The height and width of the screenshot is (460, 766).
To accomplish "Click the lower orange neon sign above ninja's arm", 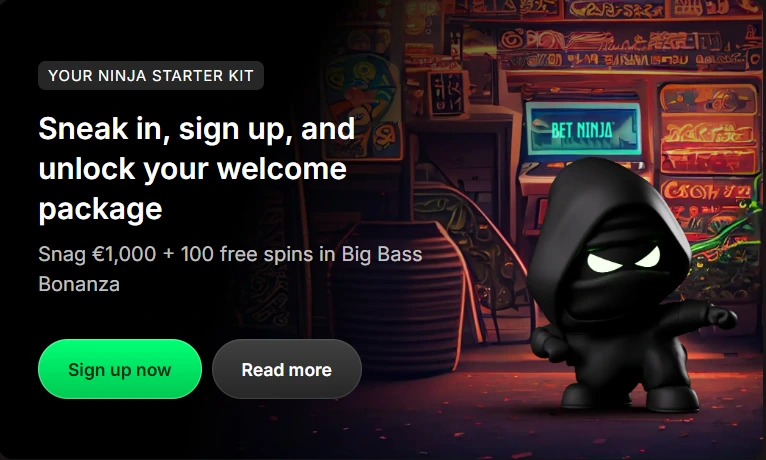I will click(x=706, y=195).
